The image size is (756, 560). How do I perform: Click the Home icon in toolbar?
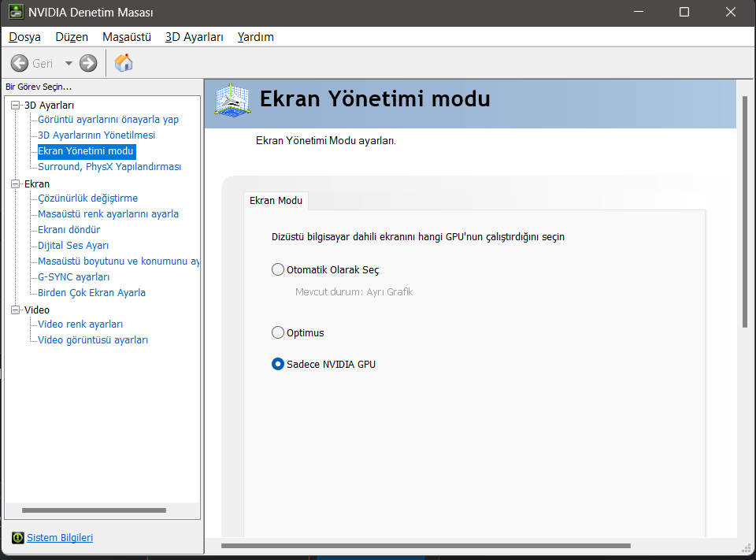pos(124,63)
